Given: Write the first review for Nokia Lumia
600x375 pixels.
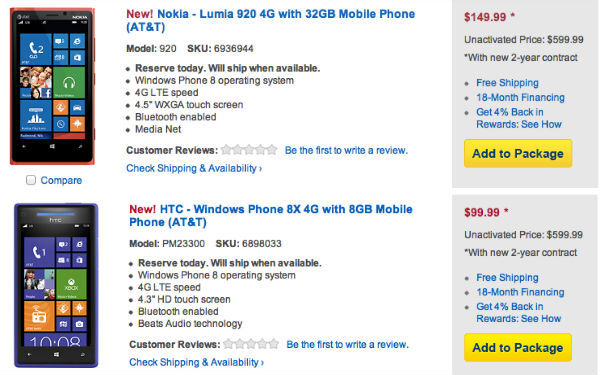Looking at the screenshot, I should pyautogui.click(x=346, y=150).
